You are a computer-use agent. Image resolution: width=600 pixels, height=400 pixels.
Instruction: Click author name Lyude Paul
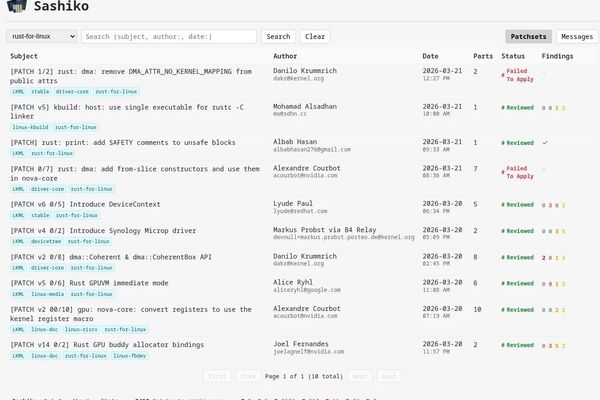293,203
